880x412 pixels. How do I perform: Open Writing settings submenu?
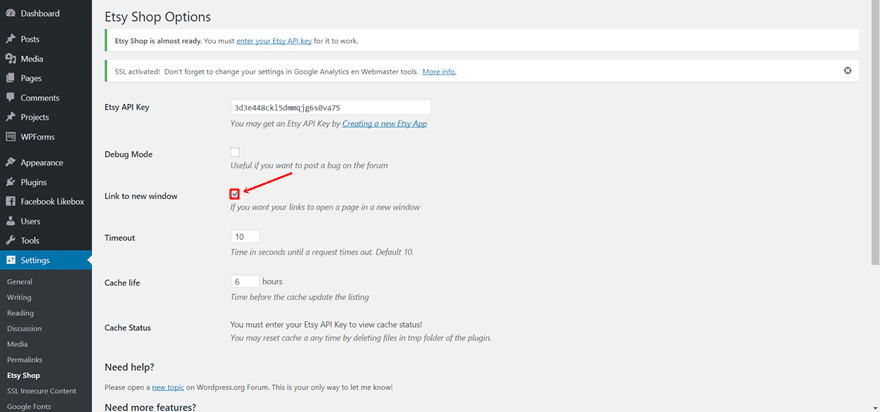pos(19,297)
